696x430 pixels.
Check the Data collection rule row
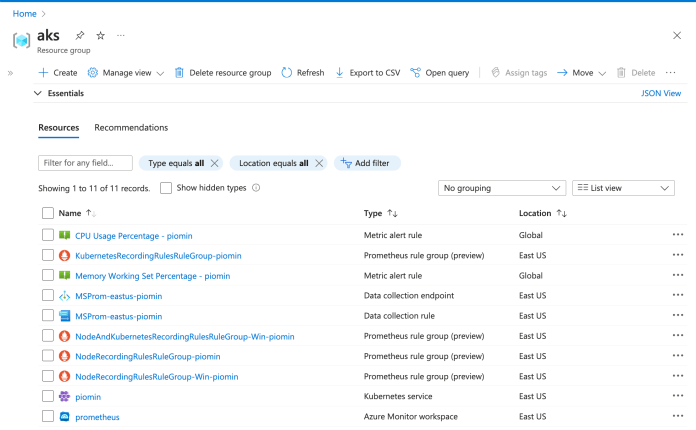48,316
